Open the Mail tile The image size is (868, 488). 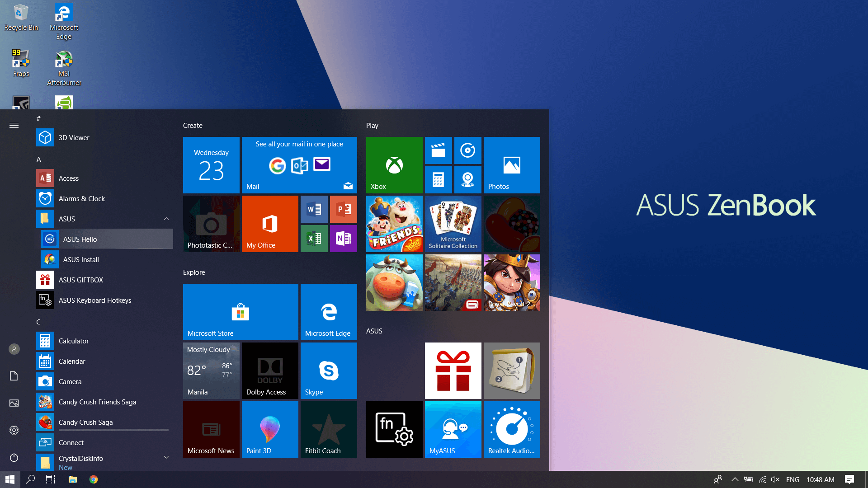[299, 165]
